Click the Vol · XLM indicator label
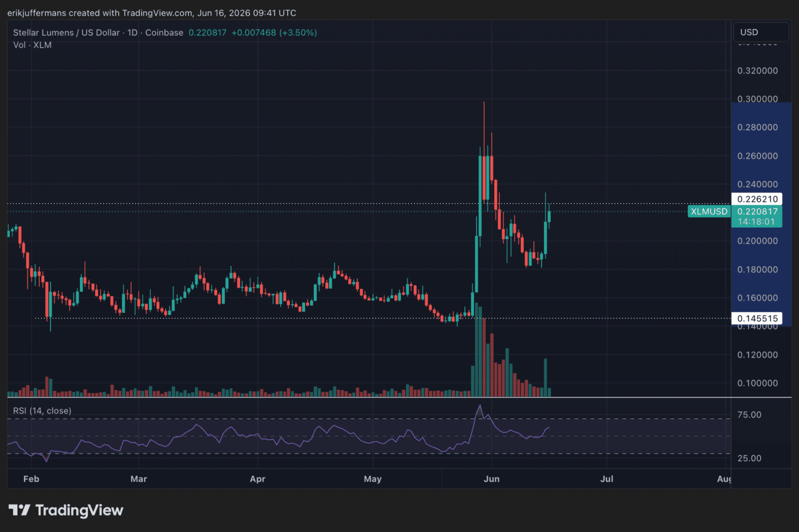 click(x=32, y=45)
